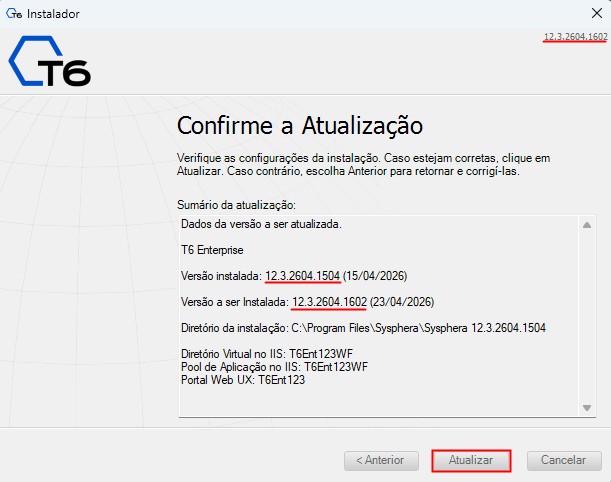Click the 'Diretório da instalação' path line
Viewport: 611px width, 482px height.
[x=363, y=328]
